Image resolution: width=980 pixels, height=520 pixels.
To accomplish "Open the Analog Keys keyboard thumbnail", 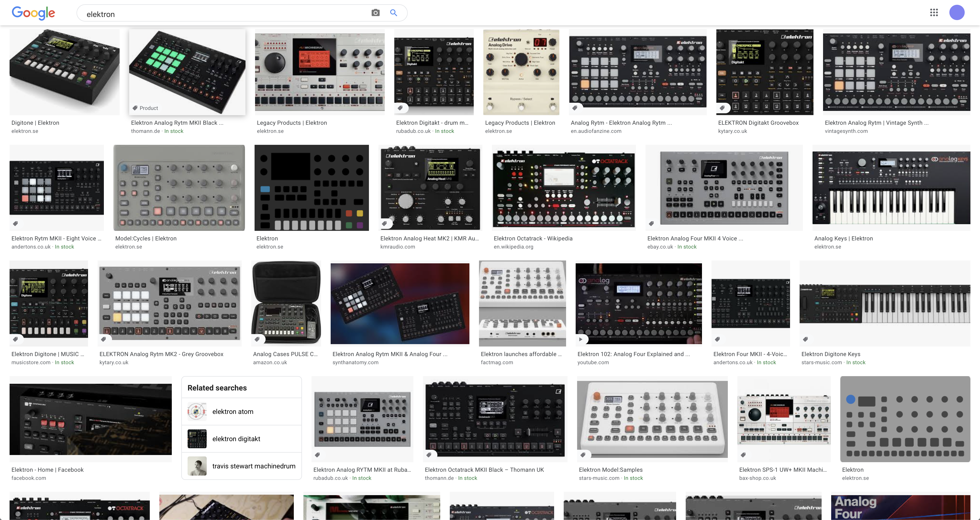I will (891, 188).
